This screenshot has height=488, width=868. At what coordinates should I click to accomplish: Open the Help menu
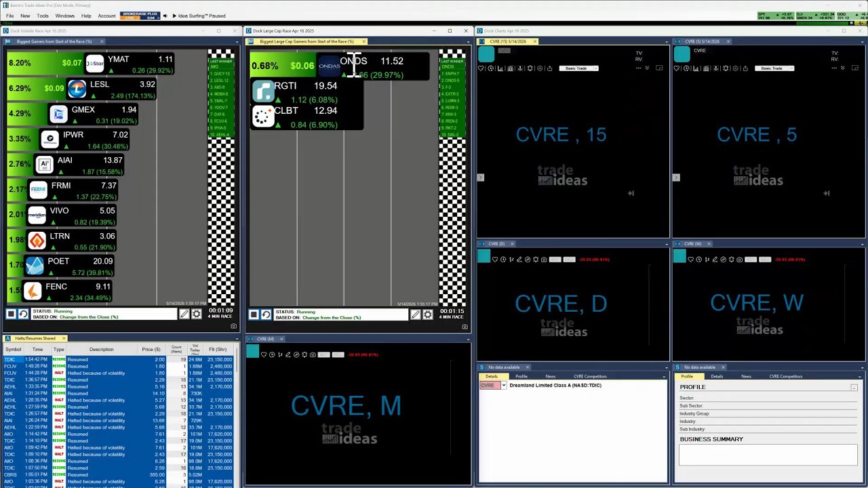tap(86, 16)
